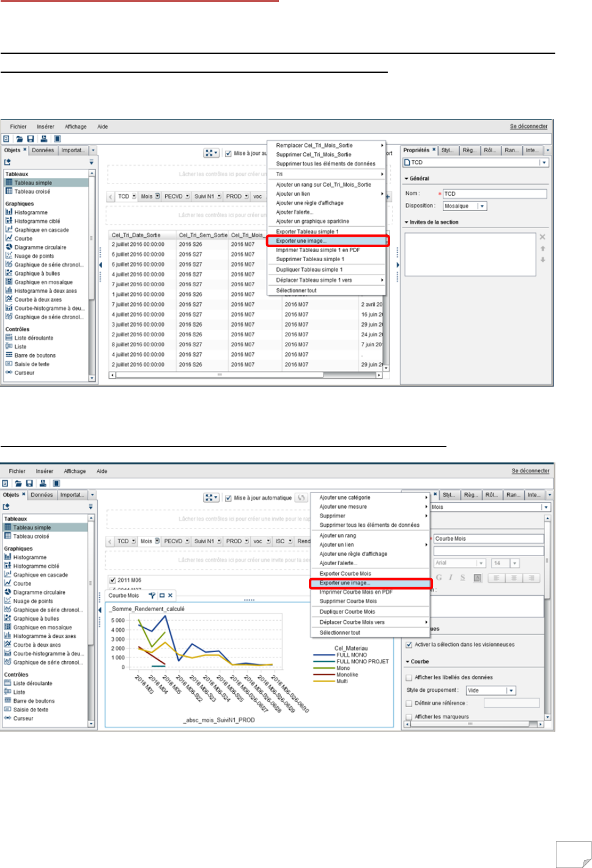Uncheck Activer la sélection dans les visionneuses
Screen dimensions: 592x868
[409, 645]
